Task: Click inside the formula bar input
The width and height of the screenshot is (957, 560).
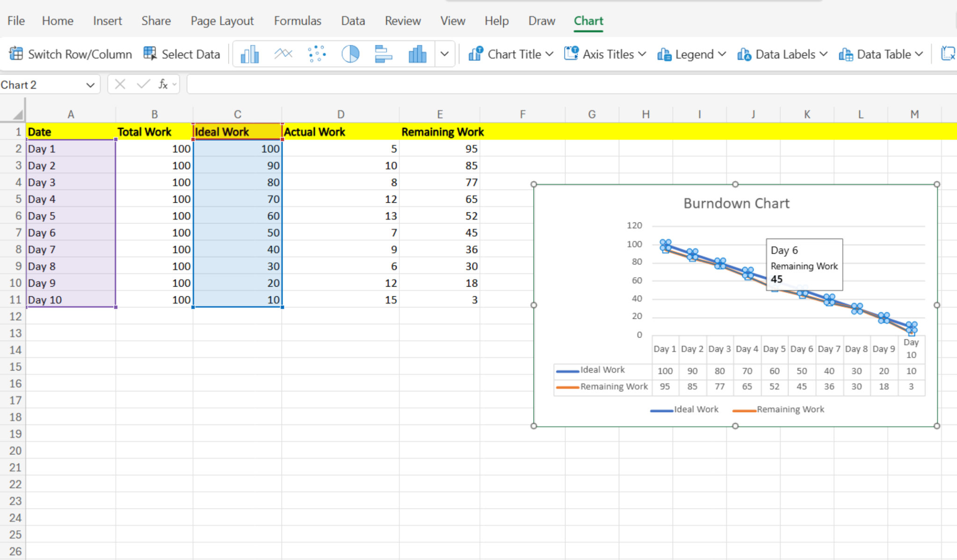Action: point(572,85)
